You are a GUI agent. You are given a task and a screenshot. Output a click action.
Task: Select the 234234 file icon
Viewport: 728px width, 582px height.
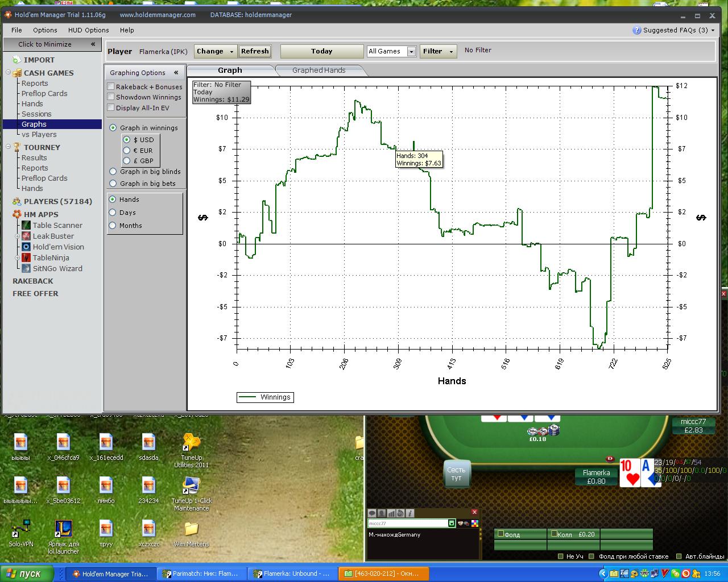click(148, 490)
